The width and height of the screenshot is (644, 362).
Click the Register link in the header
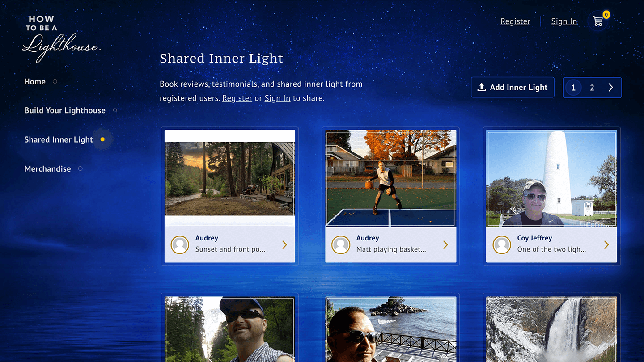click(x=515, y=21)
